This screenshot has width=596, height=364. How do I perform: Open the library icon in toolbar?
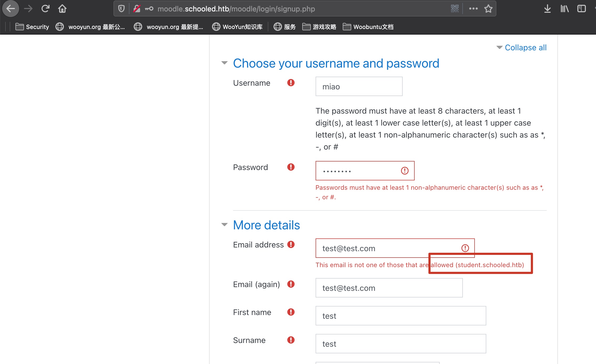(564, 9)
